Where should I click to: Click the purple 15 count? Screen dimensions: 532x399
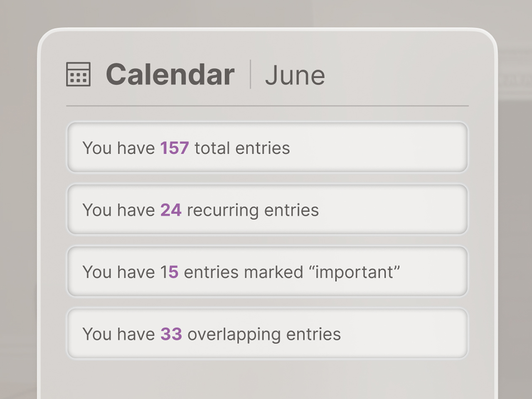click(169, 272)
